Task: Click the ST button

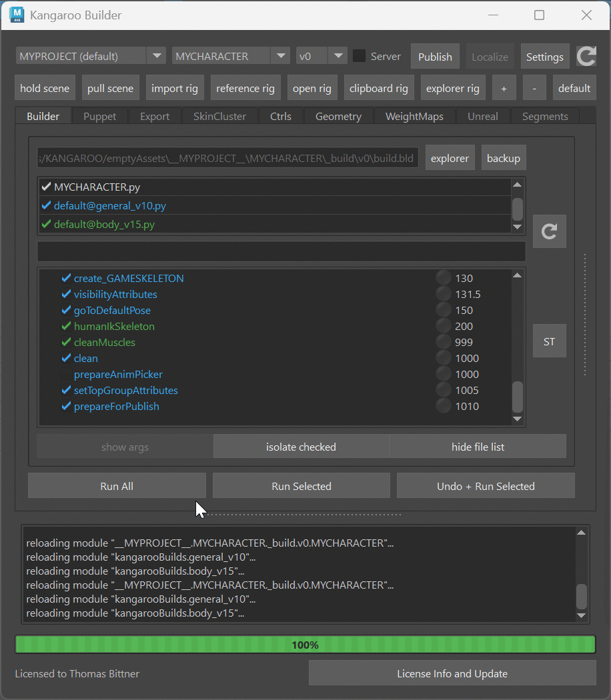Action: [549, 341]
